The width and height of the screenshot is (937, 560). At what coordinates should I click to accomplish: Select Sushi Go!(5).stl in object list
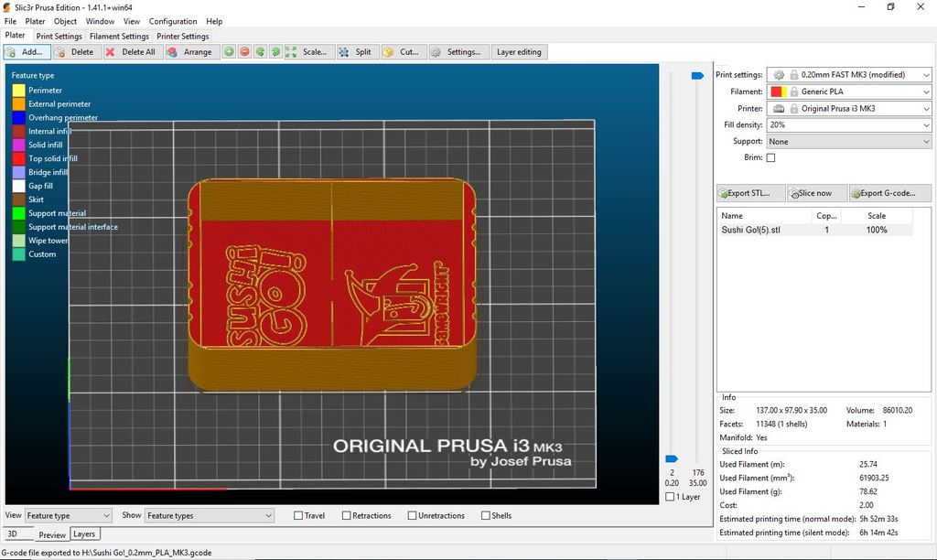750,230
